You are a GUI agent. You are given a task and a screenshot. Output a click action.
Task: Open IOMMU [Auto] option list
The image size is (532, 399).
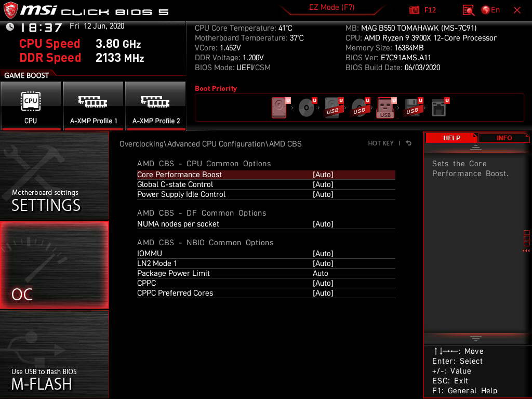[323, 254]
